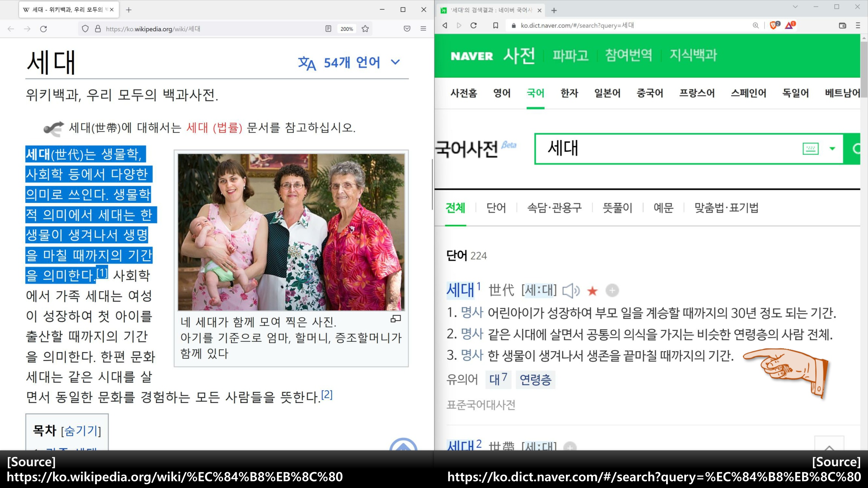
Task: Open the Brave tab search chevron
Action: click(x=795, y=7)
